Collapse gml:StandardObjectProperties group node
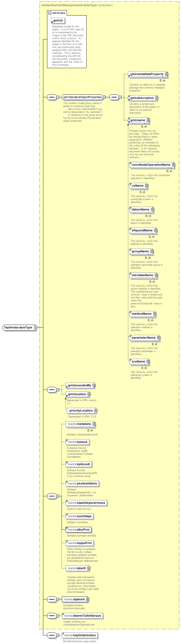The width and height of the screenshot is (182, 644). [104, 97]
